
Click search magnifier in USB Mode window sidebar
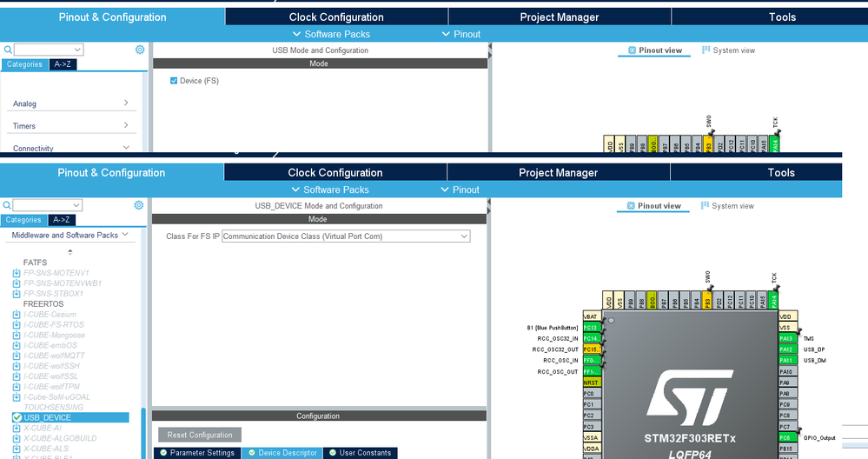click(8, 50)
